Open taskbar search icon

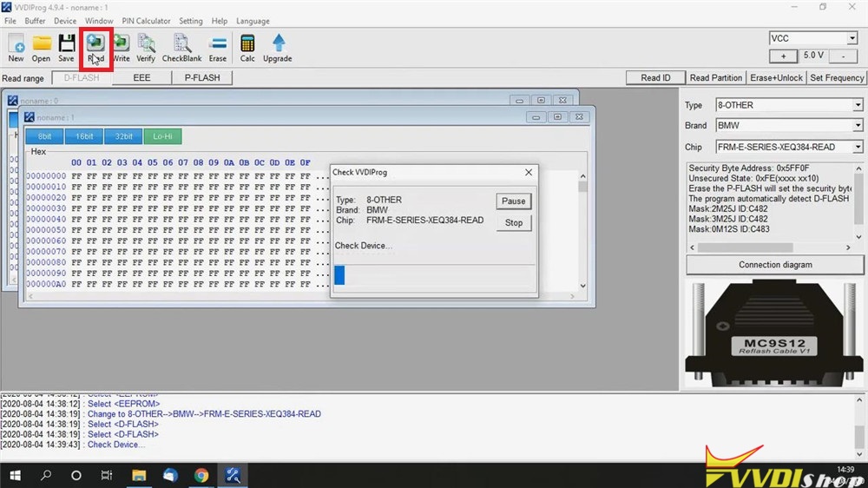[46, 475]
